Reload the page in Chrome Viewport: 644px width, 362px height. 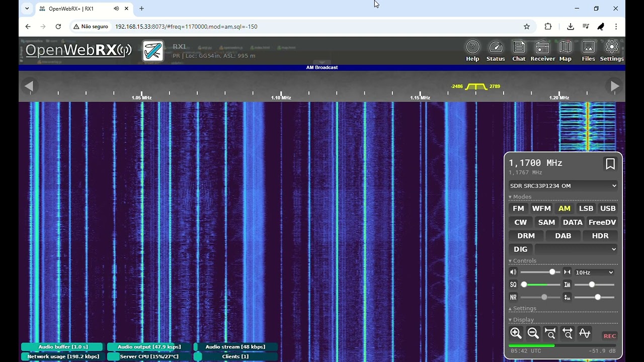58,27
